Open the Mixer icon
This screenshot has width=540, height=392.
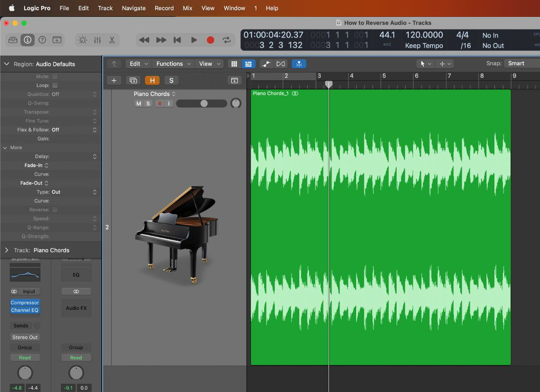(97, 40)
